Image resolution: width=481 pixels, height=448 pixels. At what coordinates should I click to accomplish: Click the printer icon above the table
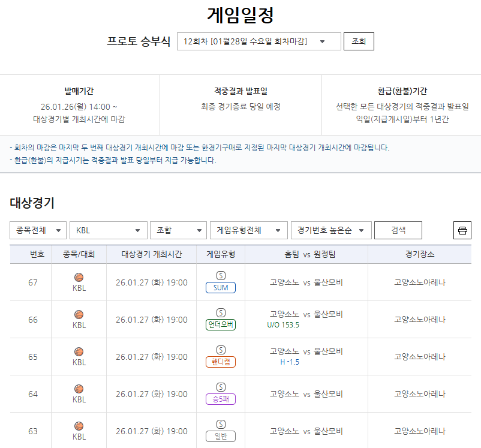(x=462, y=230)
